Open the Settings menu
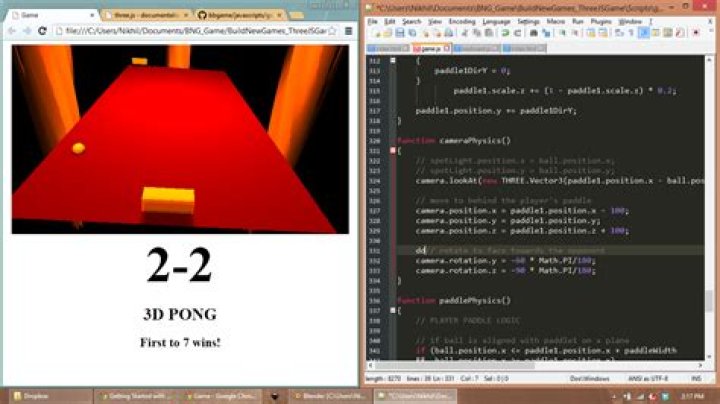Image resolution: width=720 pixels, height=404 pixels. click(529, 22)
